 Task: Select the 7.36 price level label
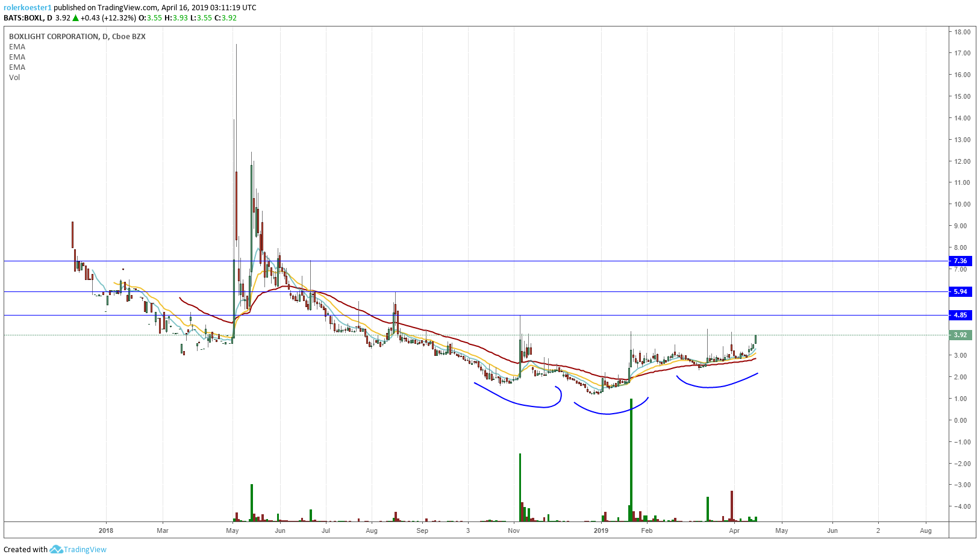coord(960,261)
